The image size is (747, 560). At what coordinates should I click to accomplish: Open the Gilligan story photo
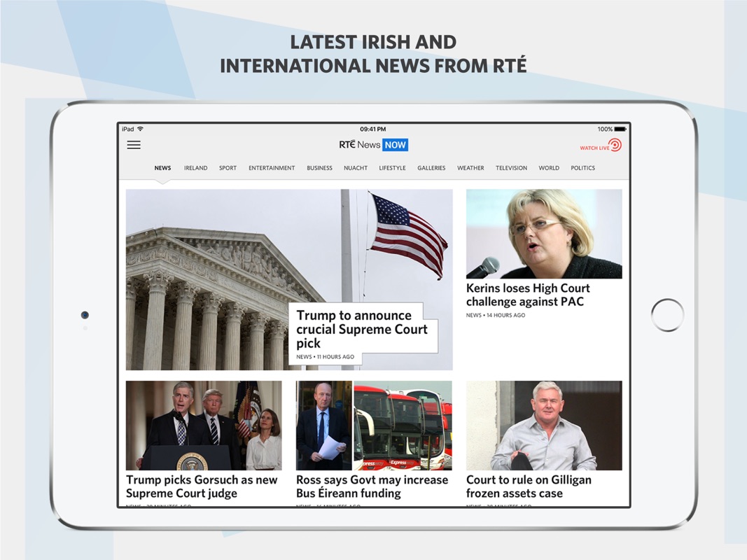(x=544, y=425)
